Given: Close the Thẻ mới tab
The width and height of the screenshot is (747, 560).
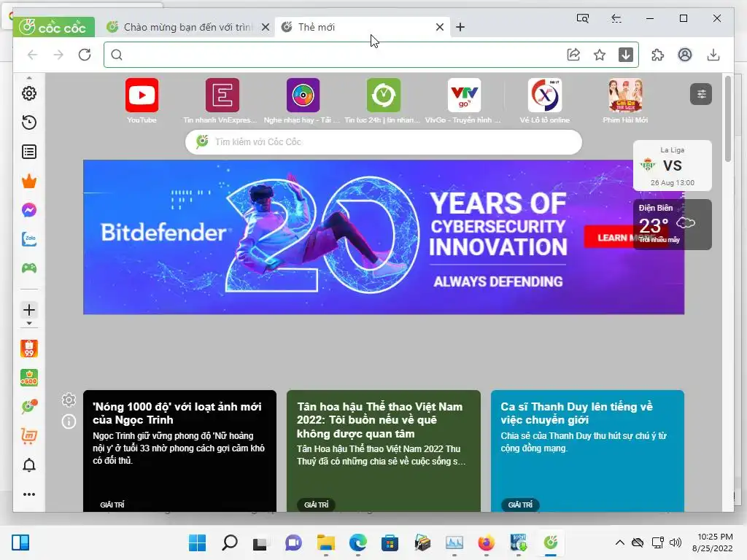Looking at the screenshot, I should pos(440,27).
